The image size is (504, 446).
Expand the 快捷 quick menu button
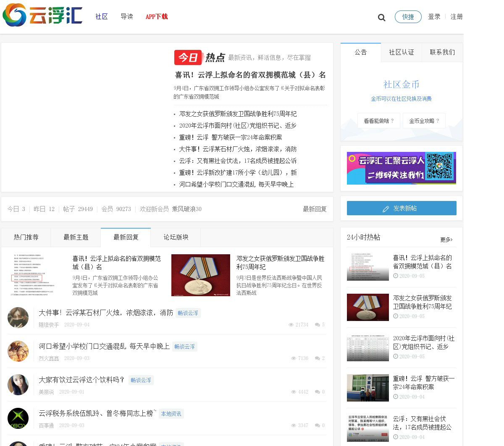click(x=408, y=17)
